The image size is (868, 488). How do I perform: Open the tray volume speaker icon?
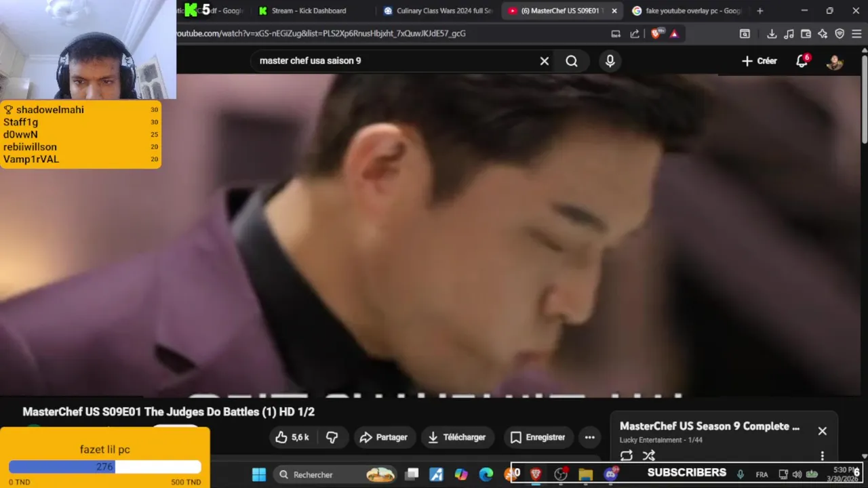[797, 474]
